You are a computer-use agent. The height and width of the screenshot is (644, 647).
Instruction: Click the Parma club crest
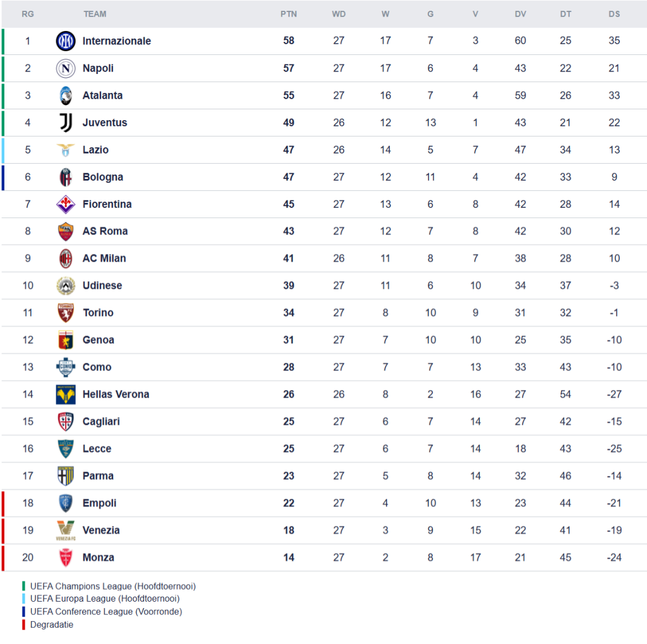tap(66, 476)
